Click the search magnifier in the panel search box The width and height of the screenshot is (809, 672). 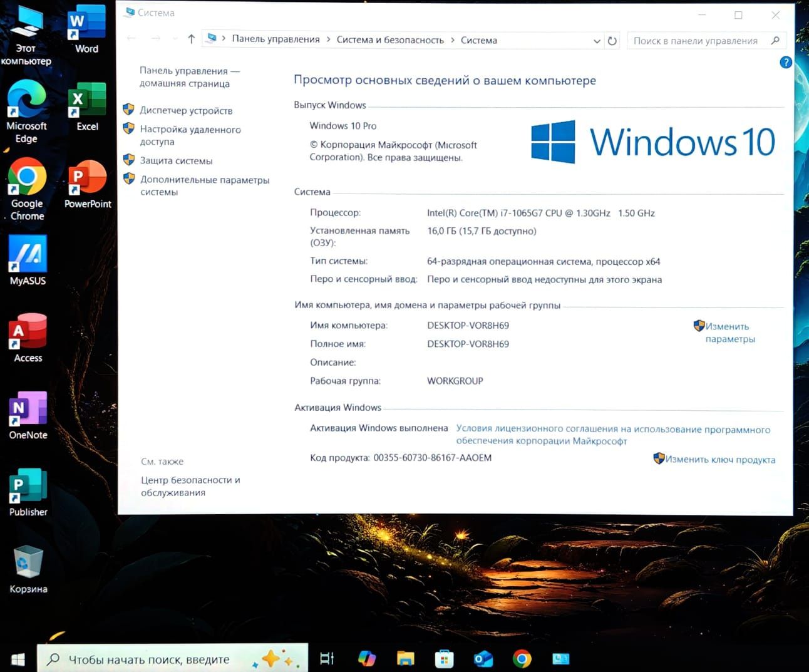[x=775, y=41]
